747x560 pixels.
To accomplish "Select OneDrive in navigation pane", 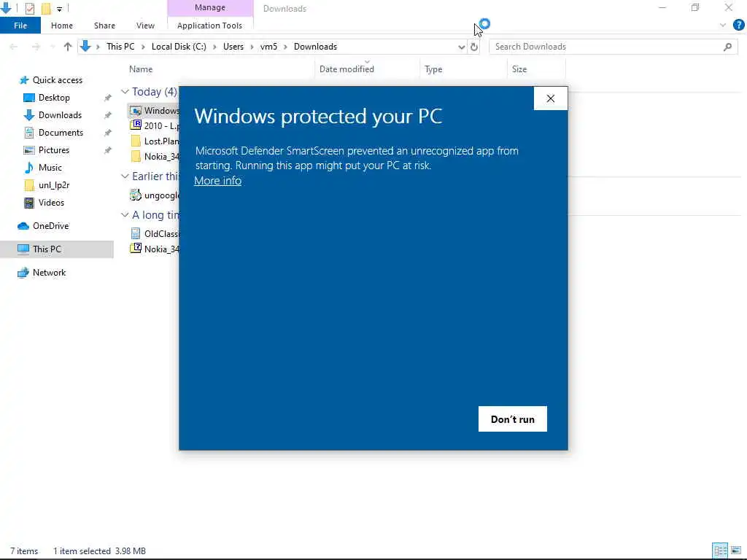I will (x=50, y=226).
